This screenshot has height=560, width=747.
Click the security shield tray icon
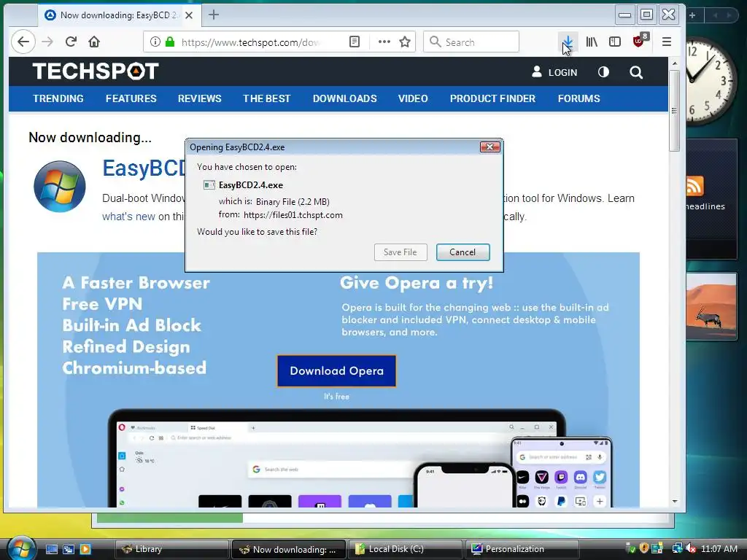coord(644,549)
